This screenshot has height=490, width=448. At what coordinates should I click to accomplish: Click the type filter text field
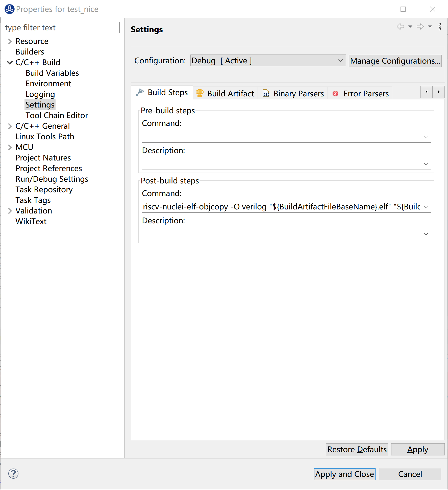[62, 28]
